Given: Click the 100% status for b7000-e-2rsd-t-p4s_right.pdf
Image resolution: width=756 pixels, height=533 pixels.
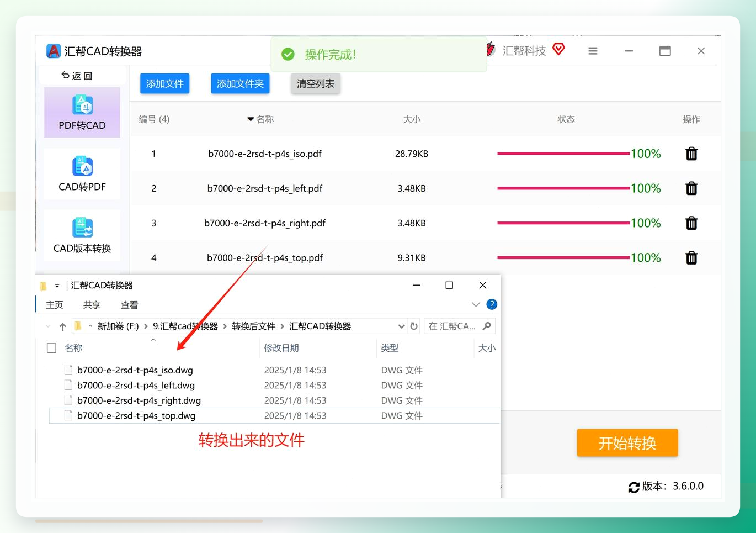Looking at the screenshot, I should coord(646,223).
